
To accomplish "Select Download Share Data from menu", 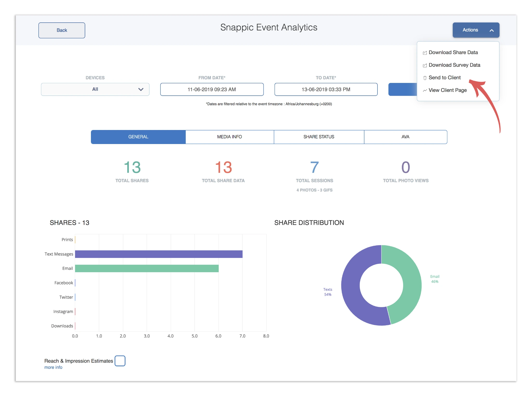I will click(453, 53).
